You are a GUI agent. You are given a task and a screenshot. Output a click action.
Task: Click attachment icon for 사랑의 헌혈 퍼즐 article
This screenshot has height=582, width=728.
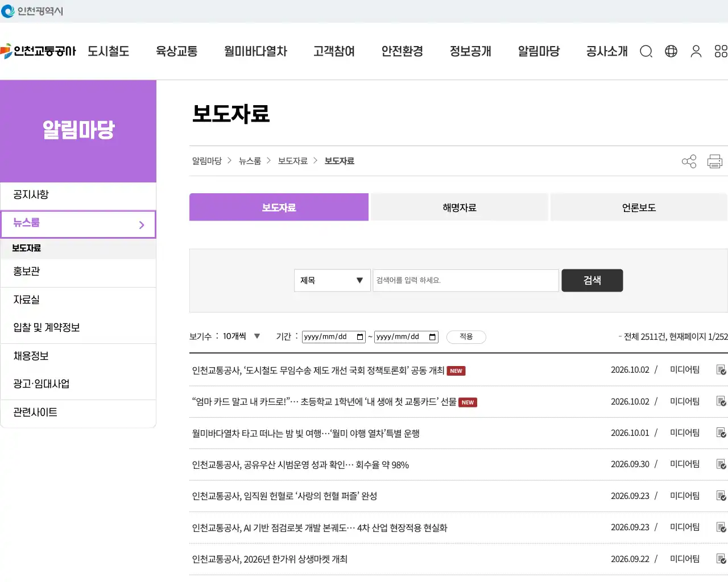(x=721, y=496)
